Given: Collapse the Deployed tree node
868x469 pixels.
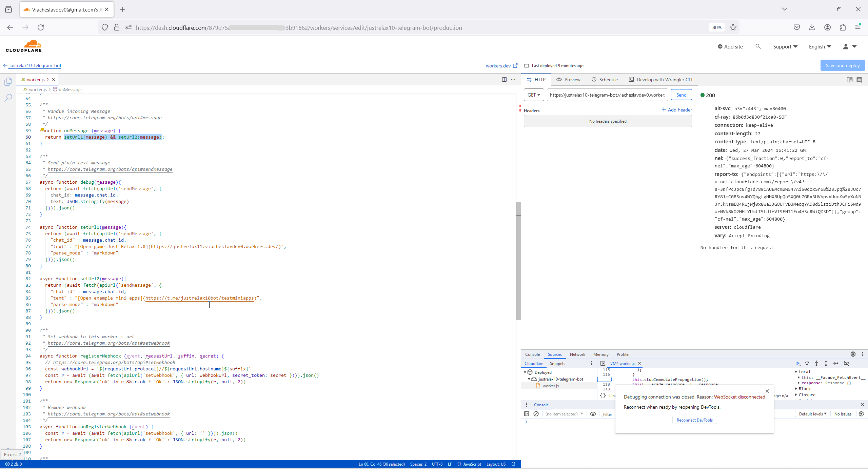Looking at the screenshot, I should coord(525,372).
